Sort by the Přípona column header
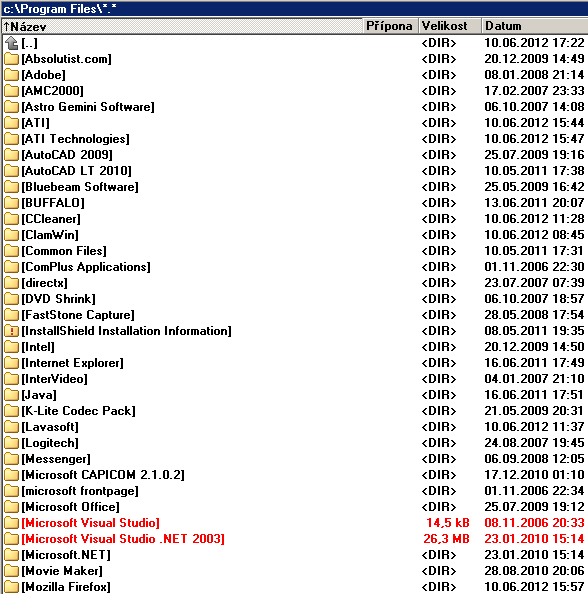Image resolution: width=588 pixels, height=594 pixels. [x=391, y=26]
